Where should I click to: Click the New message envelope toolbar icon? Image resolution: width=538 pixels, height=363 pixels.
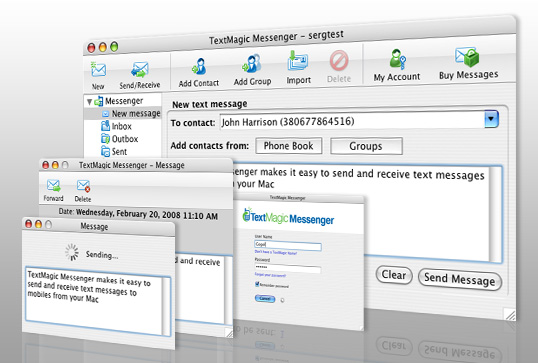[x=98, y=70]
